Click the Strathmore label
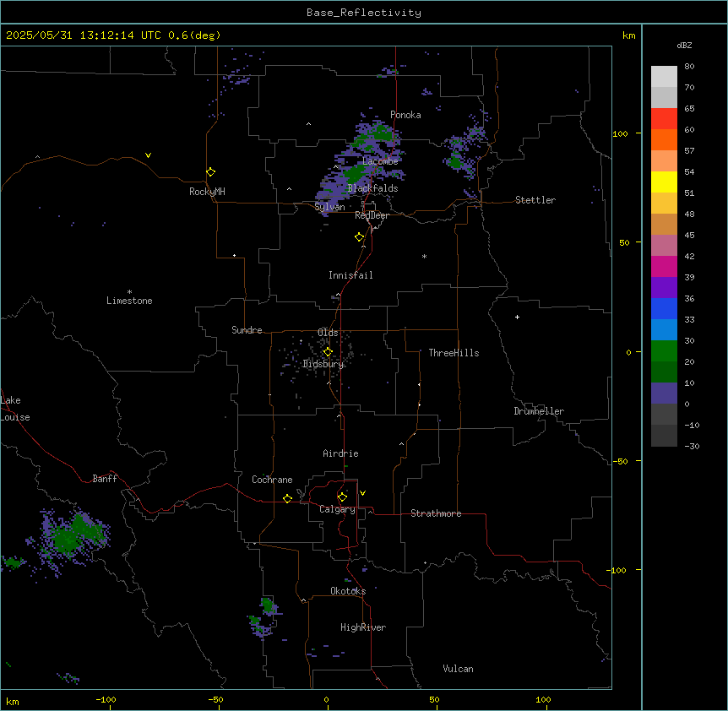 coord(436,513)
